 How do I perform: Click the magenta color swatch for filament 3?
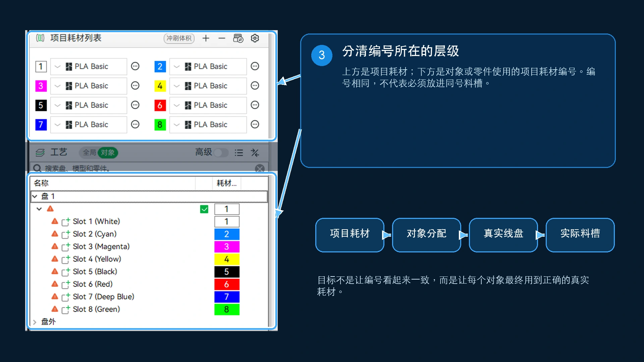[x=41, y=86]
